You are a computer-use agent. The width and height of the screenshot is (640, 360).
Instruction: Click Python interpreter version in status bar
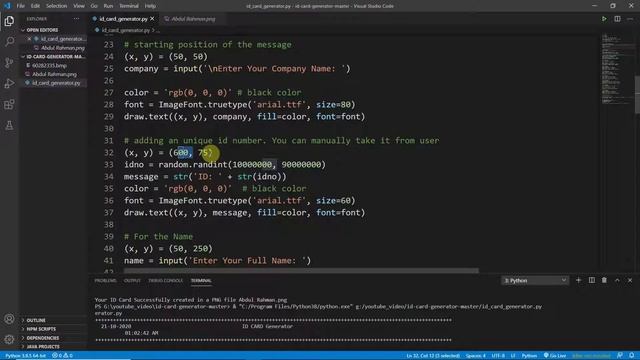pos(25,356)
